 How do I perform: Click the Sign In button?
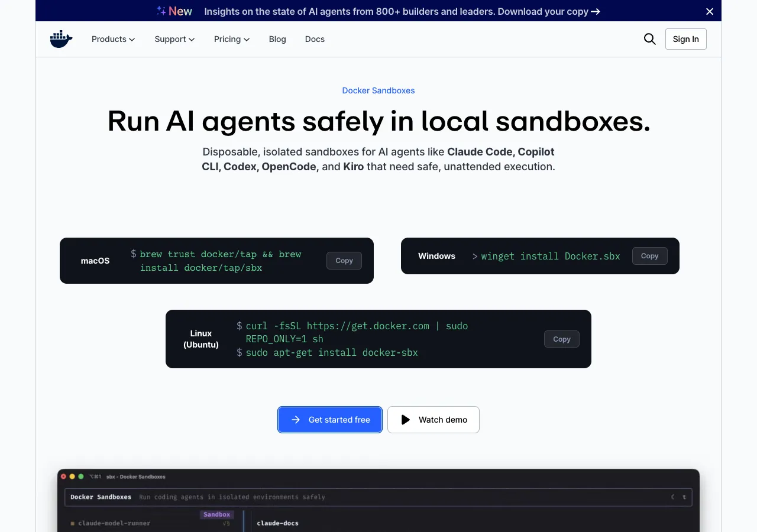coord(685,39)
